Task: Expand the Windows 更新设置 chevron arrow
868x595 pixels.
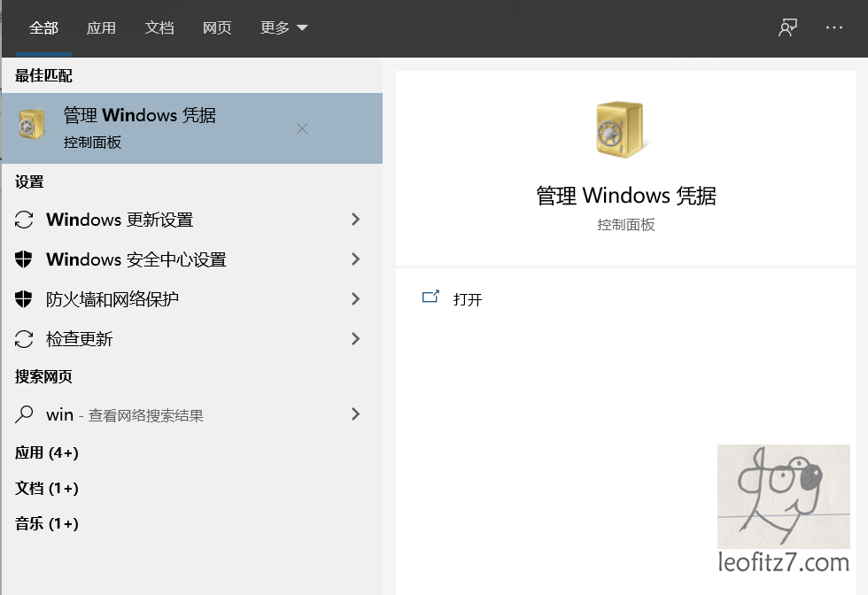Action: point(355,220)
